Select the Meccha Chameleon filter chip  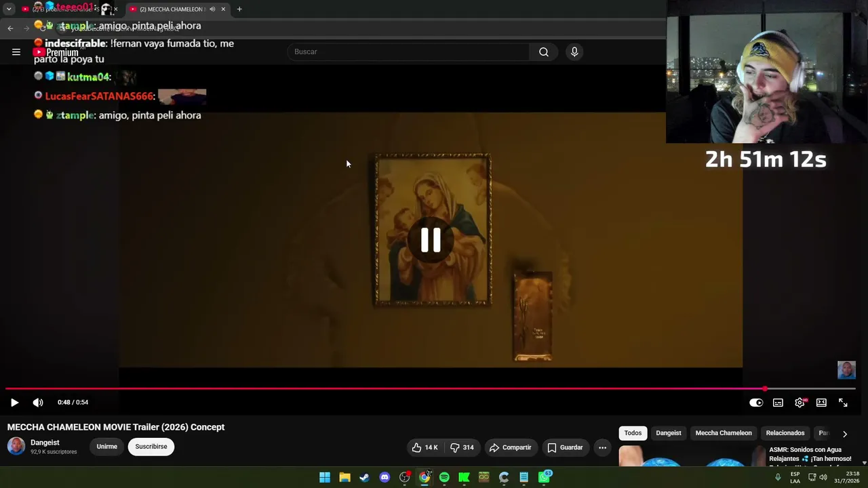724,433
